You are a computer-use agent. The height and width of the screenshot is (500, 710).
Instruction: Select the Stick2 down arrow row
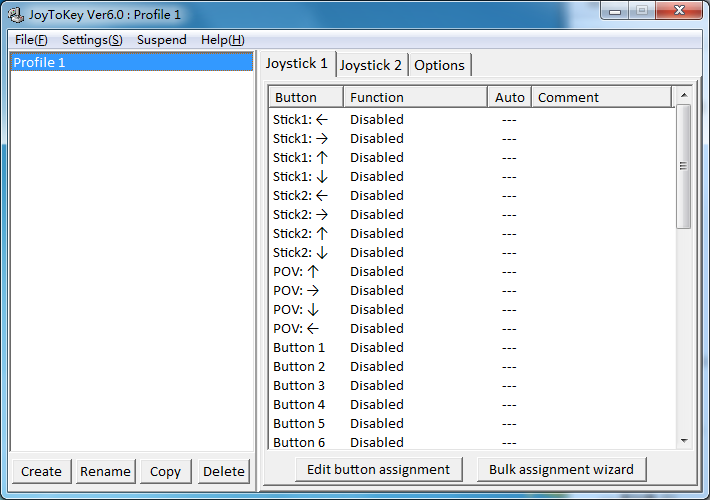[471, 253]
